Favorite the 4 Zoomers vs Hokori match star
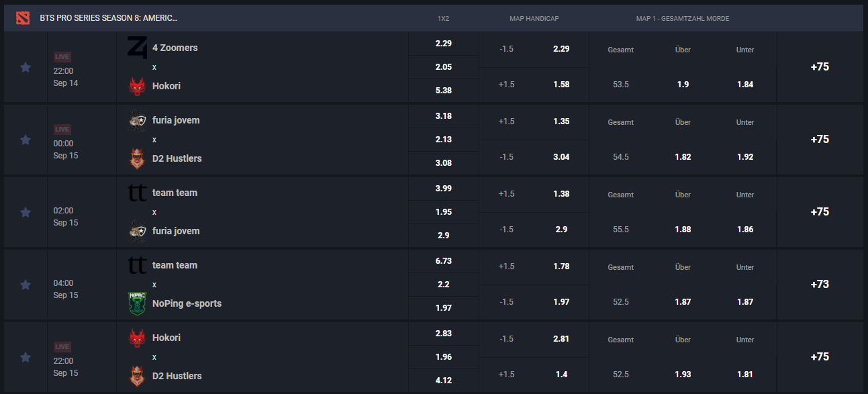The width and height of the screenshot is (868, 394). [x=26, y=67]
